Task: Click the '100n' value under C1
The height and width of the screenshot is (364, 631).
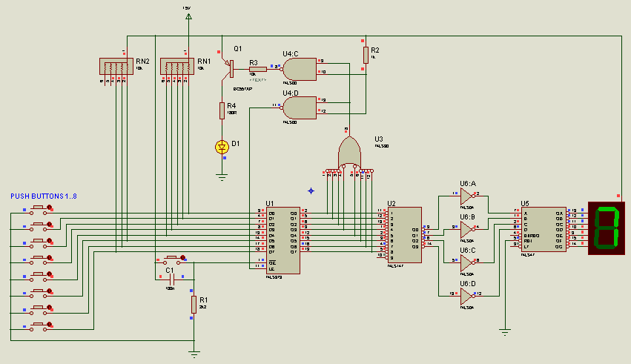Action: (x=170, y=288)
